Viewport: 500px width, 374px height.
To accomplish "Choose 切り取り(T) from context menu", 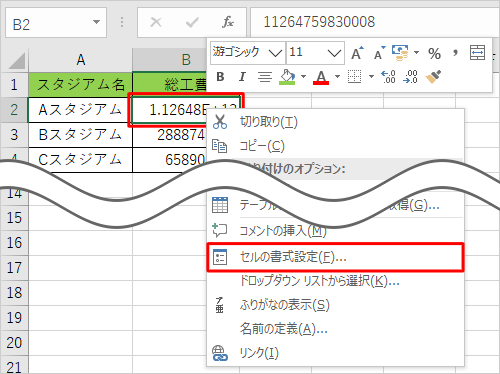I will coord(335,122).
